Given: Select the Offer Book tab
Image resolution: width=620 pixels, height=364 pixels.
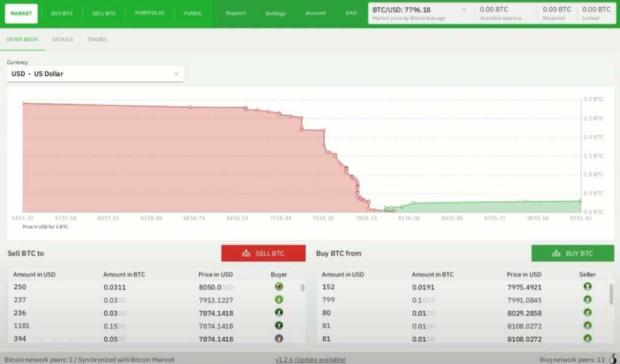Looking at the screenshot, I should pos(22,39).
